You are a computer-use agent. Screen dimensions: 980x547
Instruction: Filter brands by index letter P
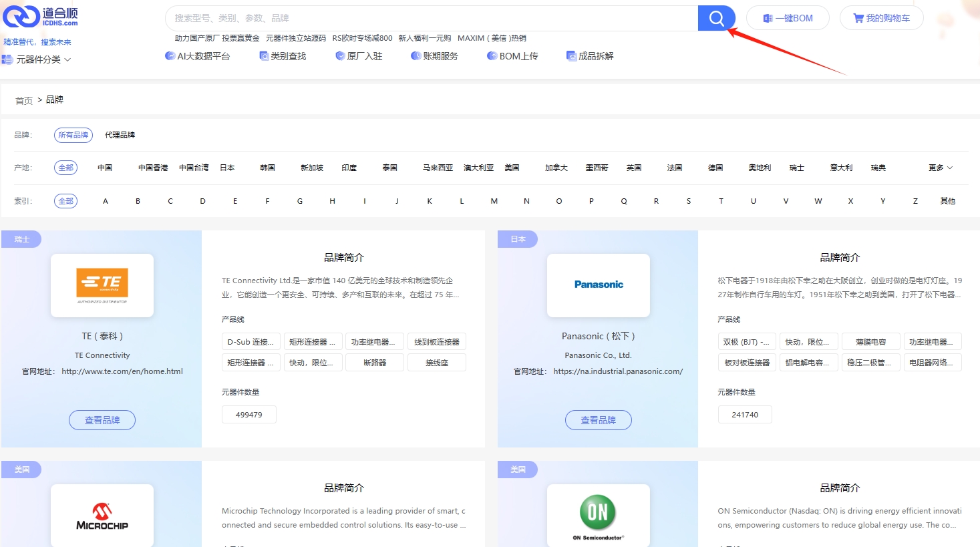pyautogui.click(x=591, y=201)
